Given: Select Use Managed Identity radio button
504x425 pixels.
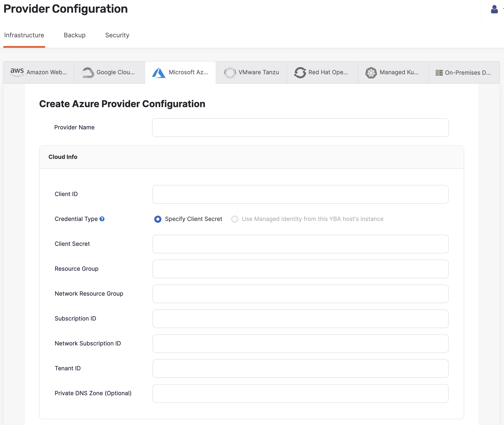Looking at the screenshot, I should pyautogui.click(x=235, y=219).
